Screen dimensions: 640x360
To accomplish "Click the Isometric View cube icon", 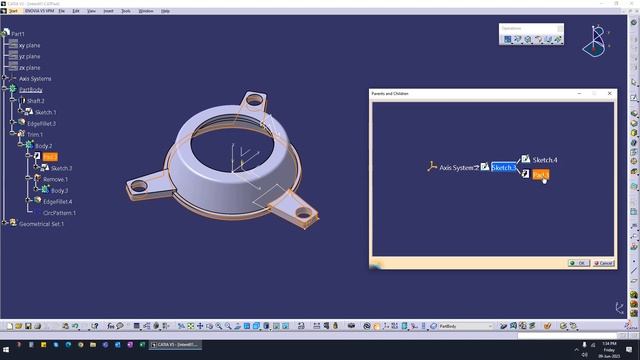I will (x=256, y=326).
